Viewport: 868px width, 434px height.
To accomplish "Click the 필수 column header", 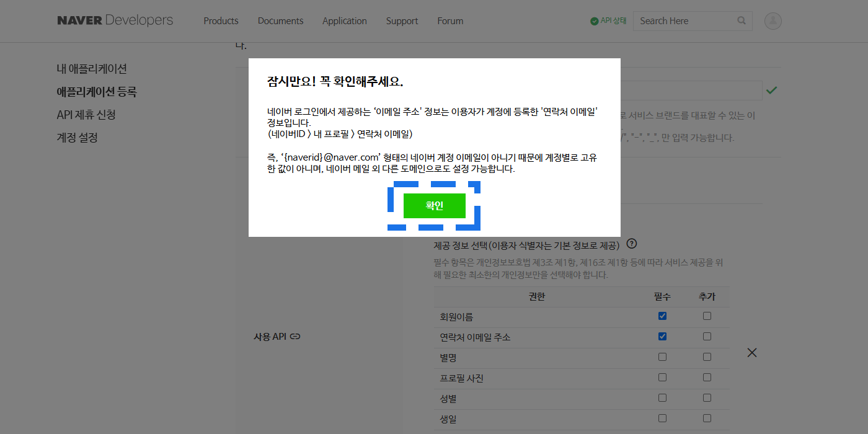I will click(662, 297).
